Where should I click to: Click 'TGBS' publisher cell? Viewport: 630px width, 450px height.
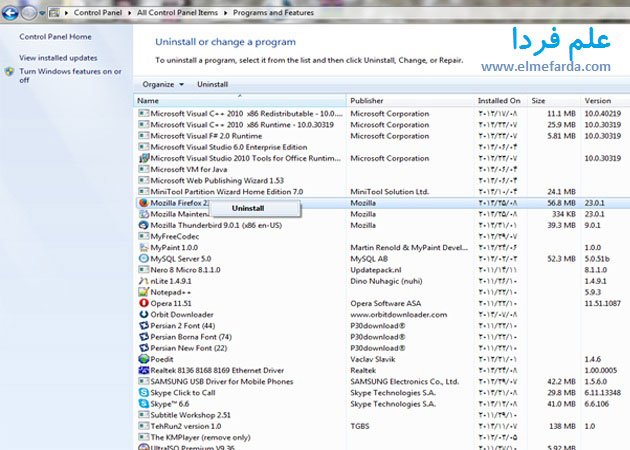tap(360, 426)
